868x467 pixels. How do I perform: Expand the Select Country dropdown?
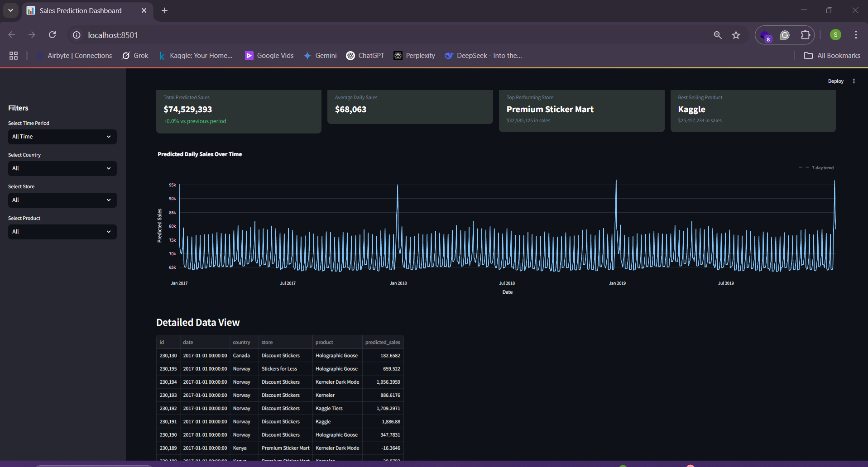tap(62, 168)
